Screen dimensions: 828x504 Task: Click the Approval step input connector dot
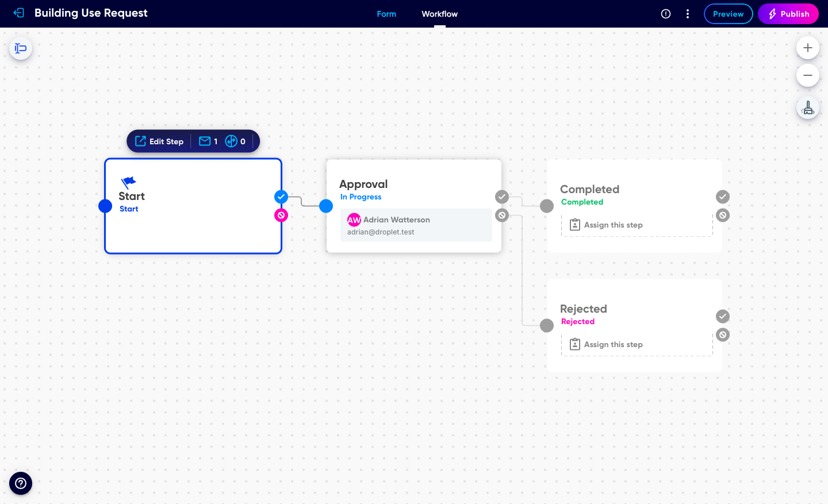coord(326,206)
